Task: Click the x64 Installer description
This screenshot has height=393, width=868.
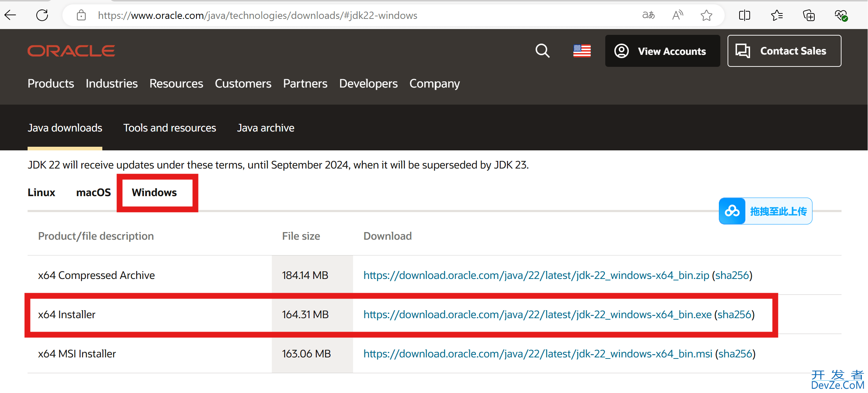Action: coord(67,315)
